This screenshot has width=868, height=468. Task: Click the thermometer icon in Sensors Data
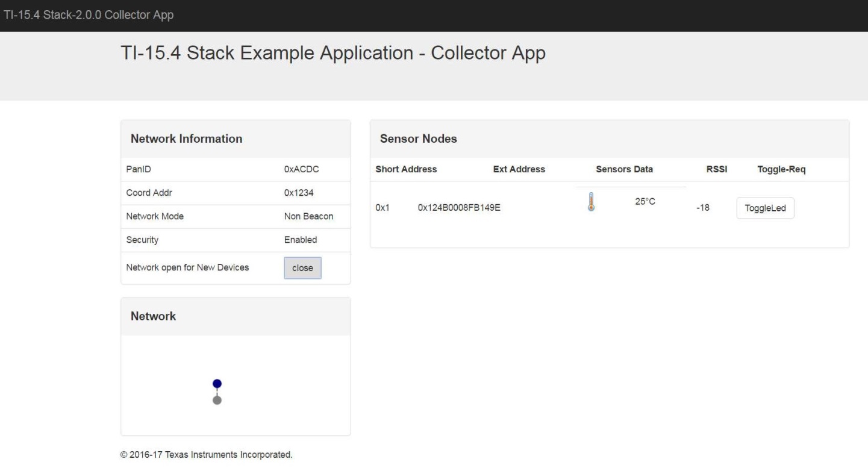[x=591, y=202]
